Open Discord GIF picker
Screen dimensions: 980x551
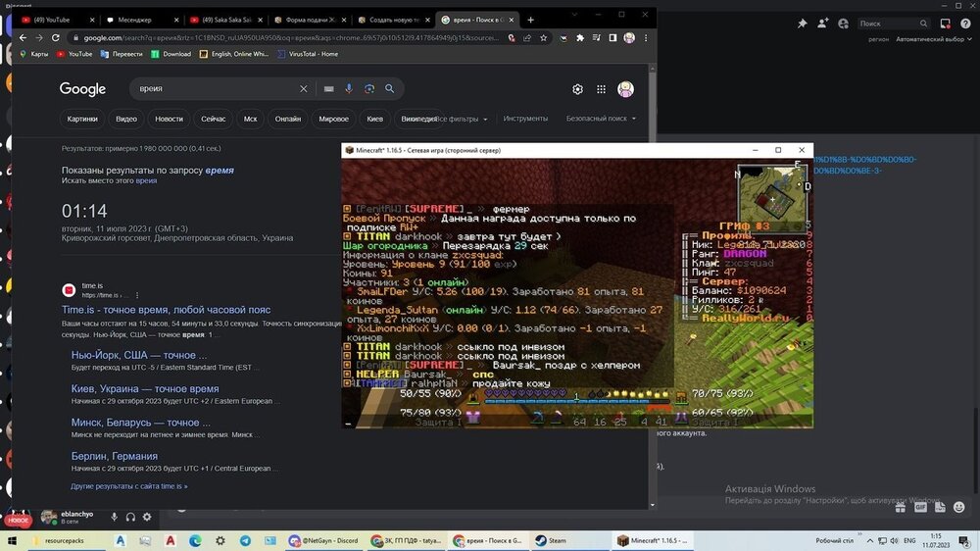tap(920, 507)
